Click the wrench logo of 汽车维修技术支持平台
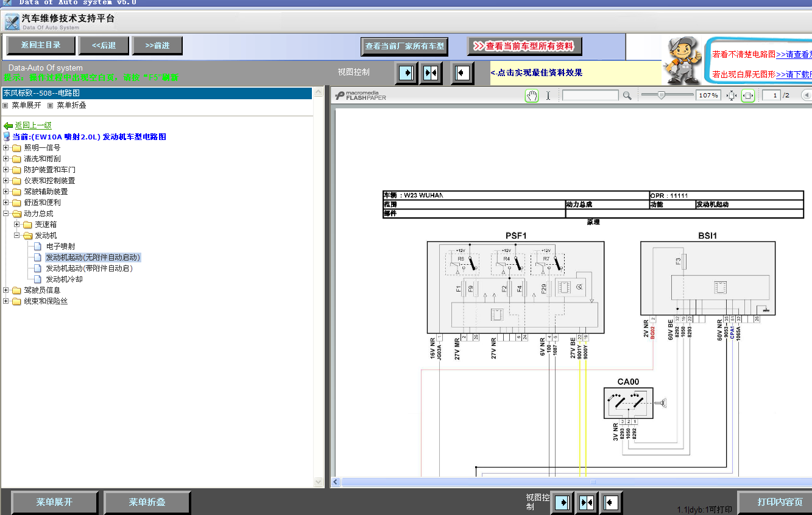The width and height of the screenshot is (812, 515). tap(12, 23)
